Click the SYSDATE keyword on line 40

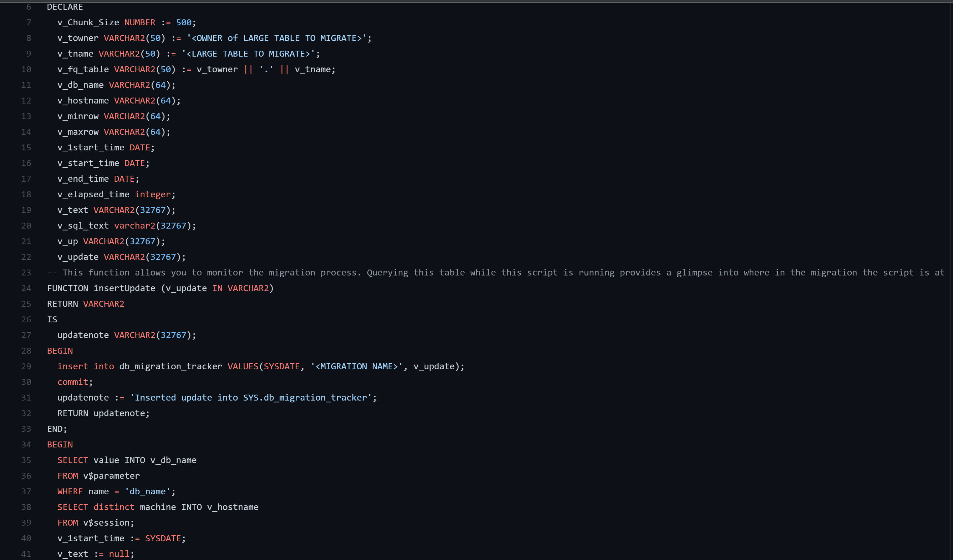[x=163, y=538]
